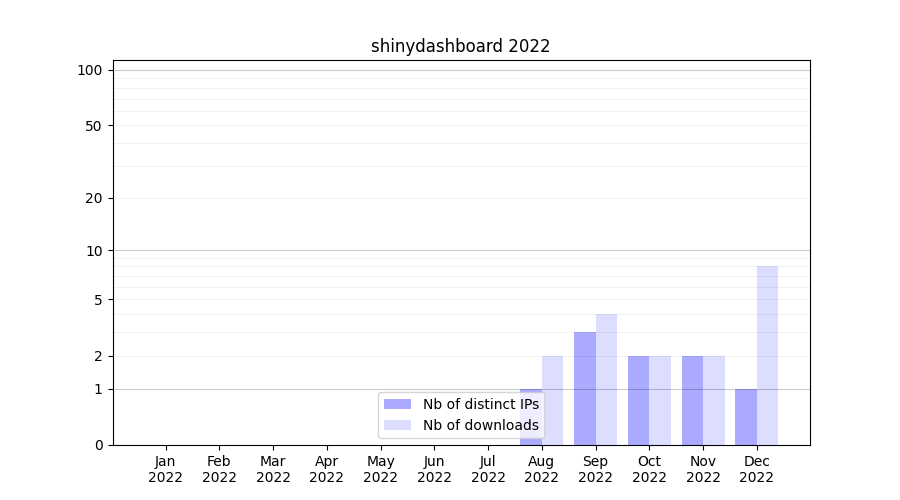The image size is (900, 500).
Task: Select the 'Nb of distinct IPs' legend label
Action: tap(480, 404)
